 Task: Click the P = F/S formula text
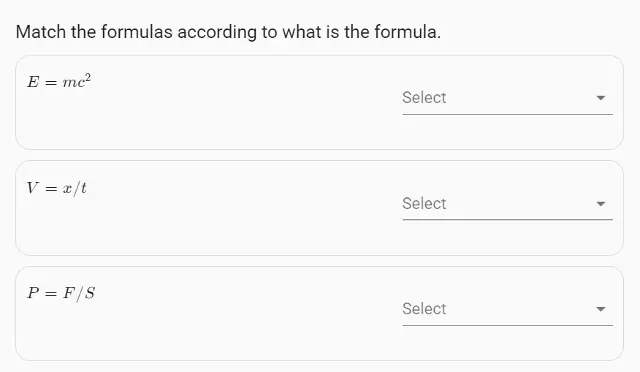pos(61,293)
